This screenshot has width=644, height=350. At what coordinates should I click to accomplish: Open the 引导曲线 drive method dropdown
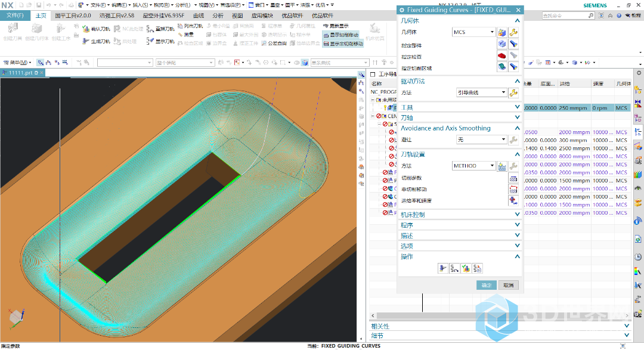pyautogui.click(x=481, y=93)
